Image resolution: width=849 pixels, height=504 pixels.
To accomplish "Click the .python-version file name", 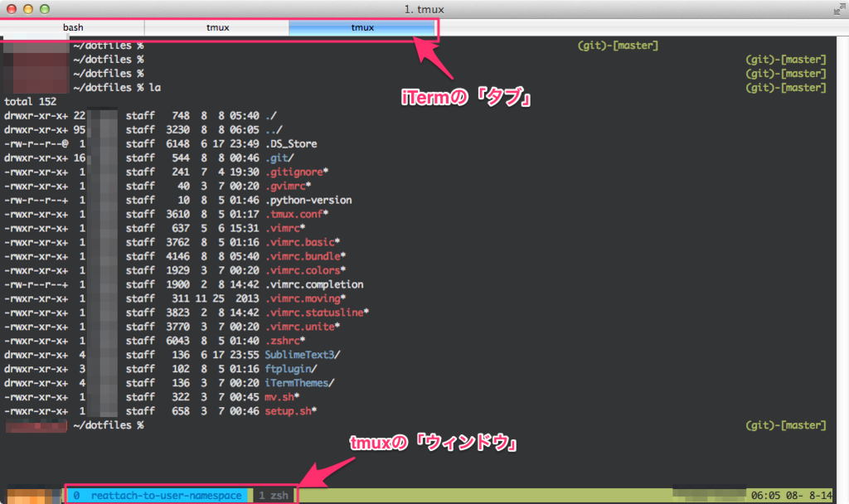I will tap(308, 201).
